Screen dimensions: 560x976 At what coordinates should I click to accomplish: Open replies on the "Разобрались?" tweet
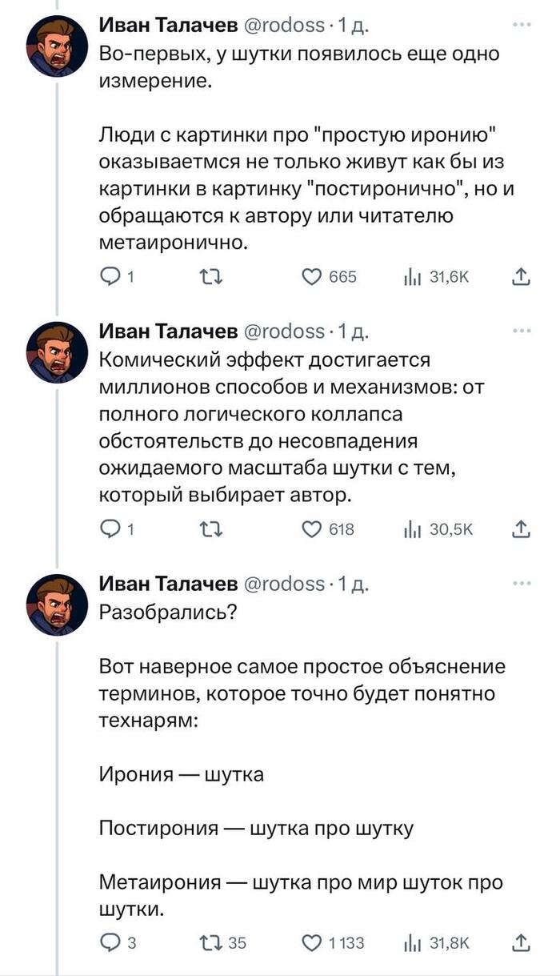(x=110, y=942)
